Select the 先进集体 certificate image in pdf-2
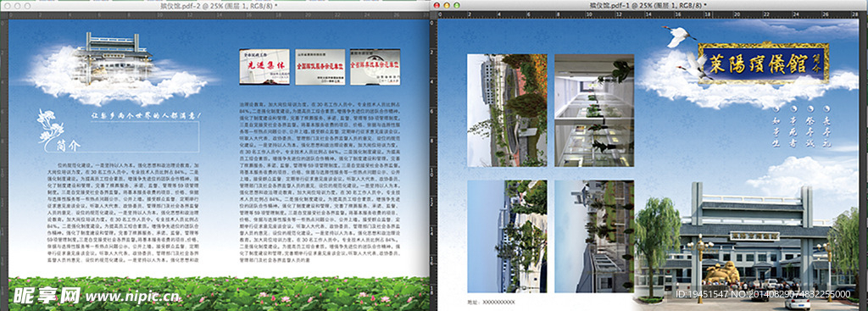The height and width of the screenshot is (311, 868). tap(264, 66)
